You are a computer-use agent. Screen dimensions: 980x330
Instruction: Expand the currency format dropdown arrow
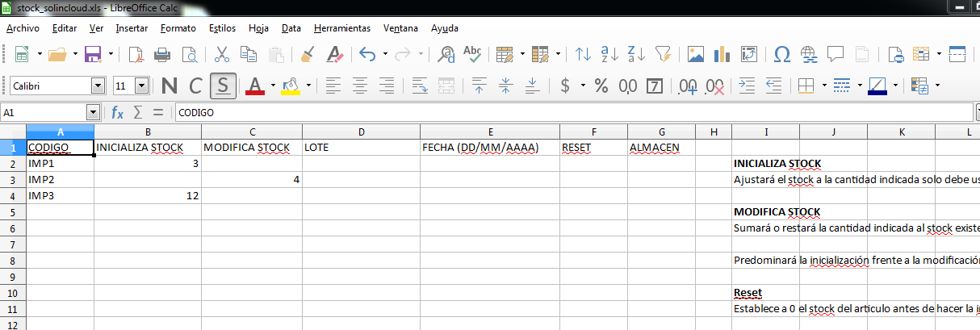pos(583,86)
